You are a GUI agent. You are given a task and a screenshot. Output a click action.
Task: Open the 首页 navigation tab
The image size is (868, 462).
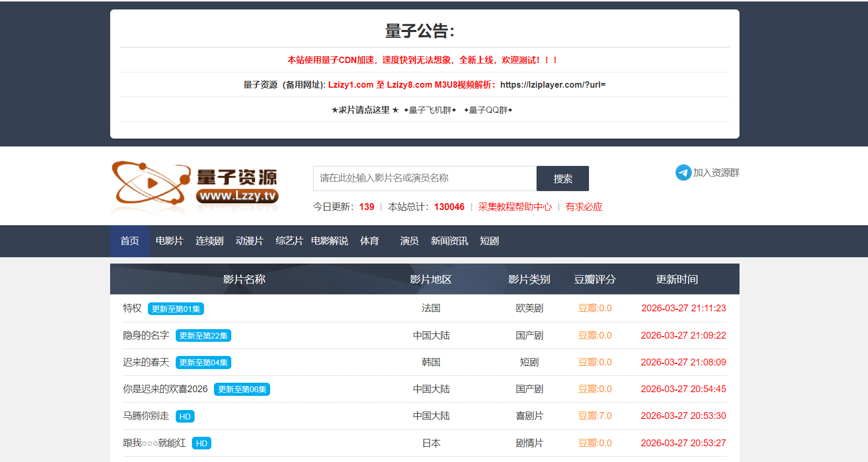[x=130, y=241]
